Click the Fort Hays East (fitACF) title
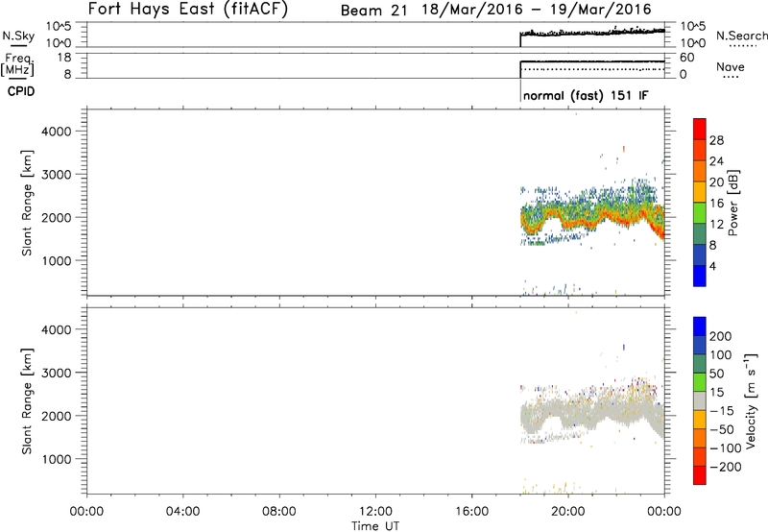 [188, 9]
